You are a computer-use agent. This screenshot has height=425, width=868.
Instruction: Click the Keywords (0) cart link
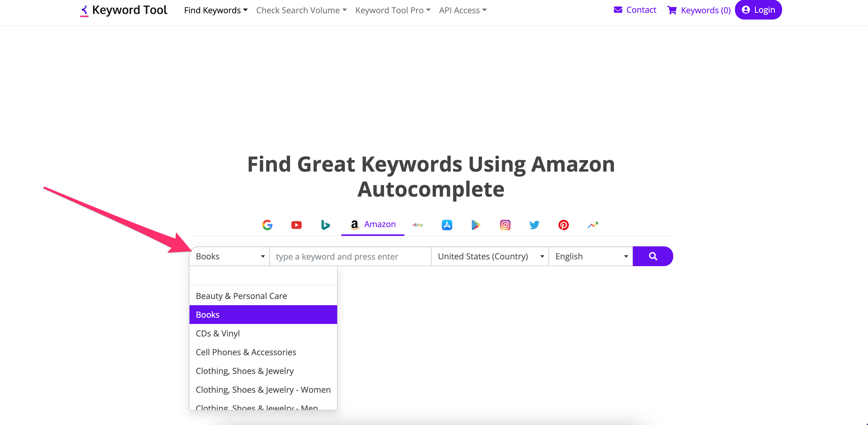click(699, 10)
